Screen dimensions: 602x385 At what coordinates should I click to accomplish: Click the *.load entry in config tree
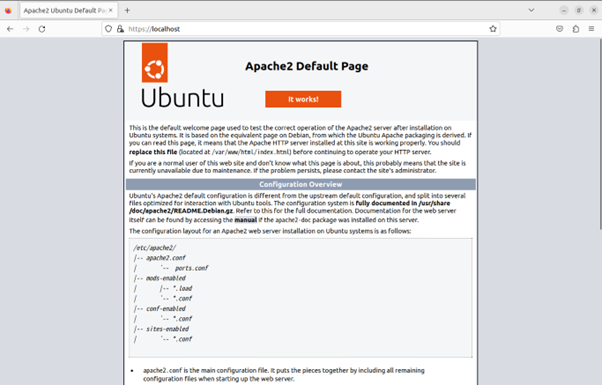pyautogui.click(x=182, y=288)
